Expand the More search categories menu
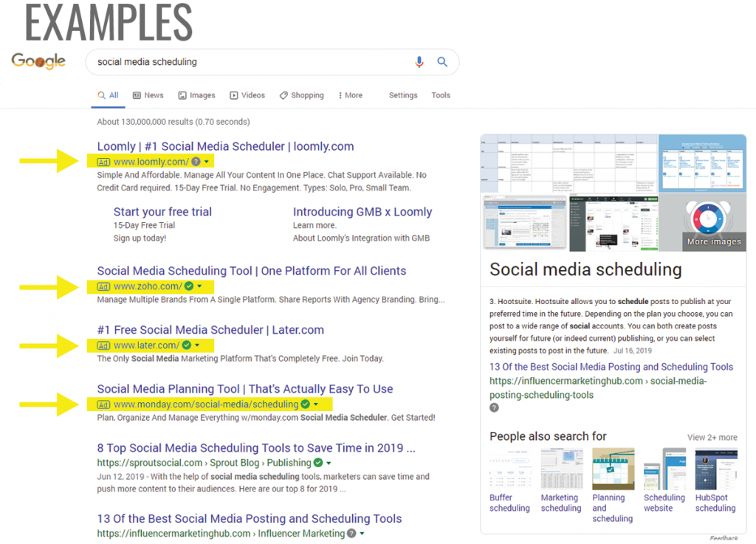Image resolution: width=756 pixels, height=544 pixels. [351, 95]
